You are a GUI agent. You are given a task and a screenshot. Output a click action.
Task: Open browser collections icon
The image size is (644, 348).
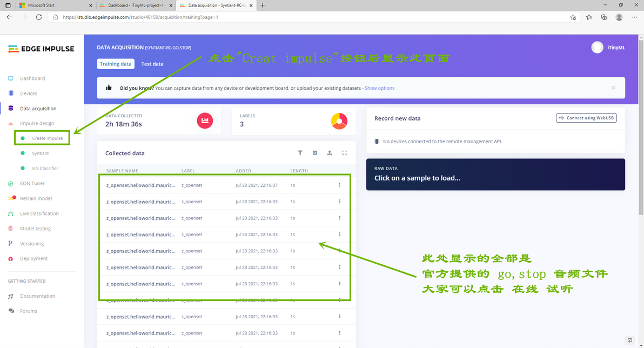click(x=604, y=17)
